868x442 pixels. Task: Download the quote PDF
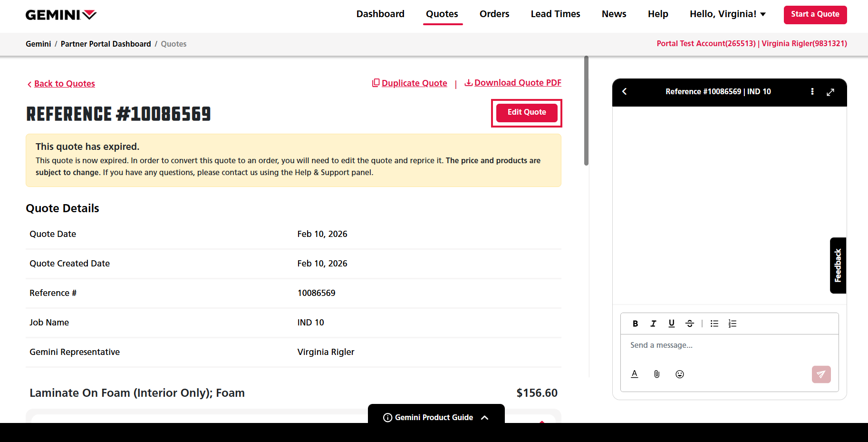point(512,83)
